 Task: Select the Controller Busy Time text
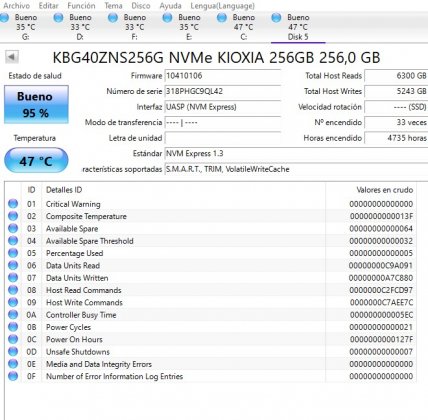point(81,315)
